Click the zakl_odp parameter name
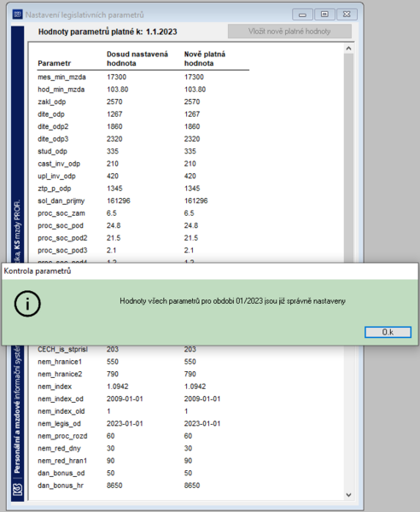The width and height of the screenshot is (420, 512). (51, 102)
